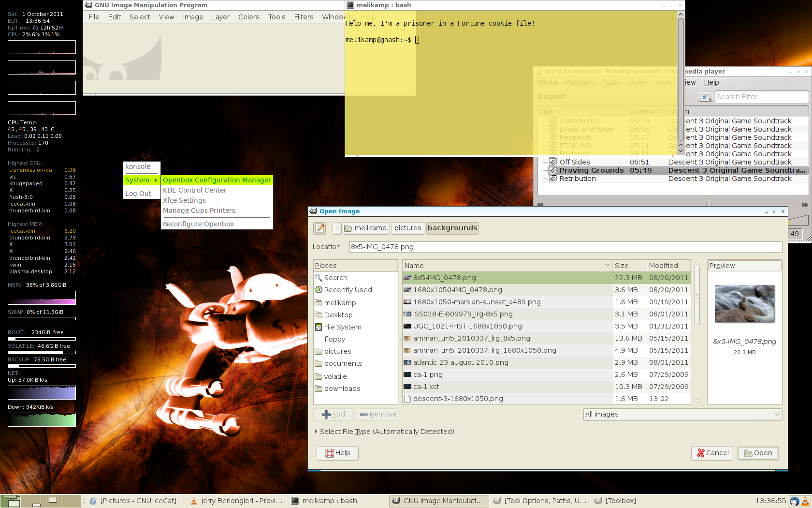Click the Preview pane header button

coord(744,266)
